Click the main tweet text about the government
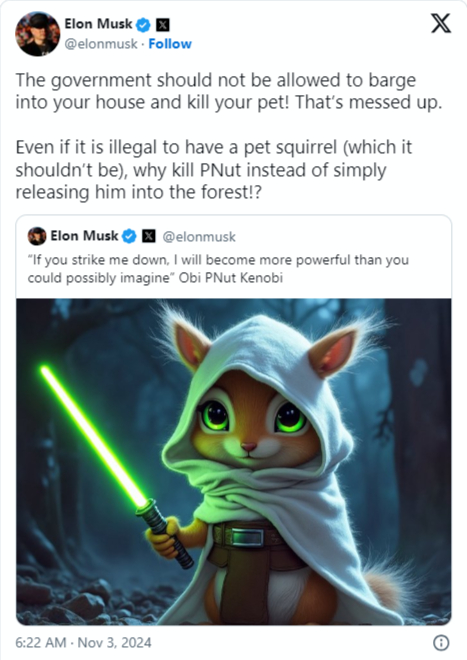 tap(229, 91)
